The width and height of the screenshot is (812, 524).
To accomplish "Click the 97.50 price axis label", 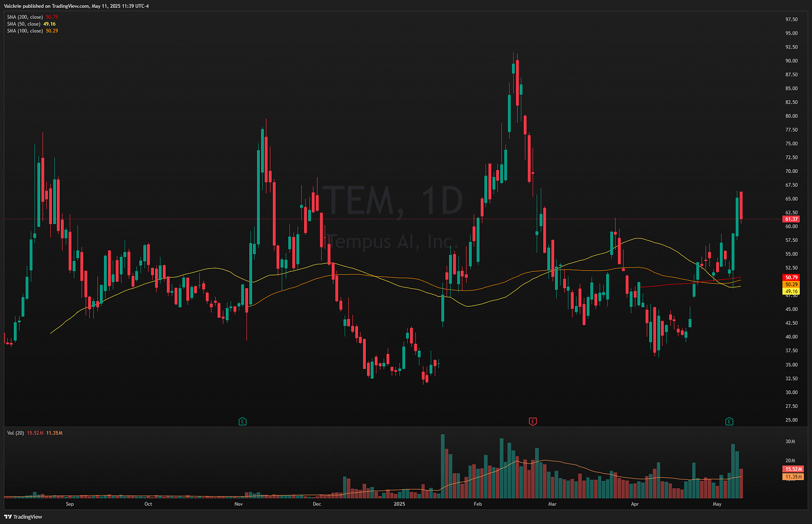I will click(791, 20).
